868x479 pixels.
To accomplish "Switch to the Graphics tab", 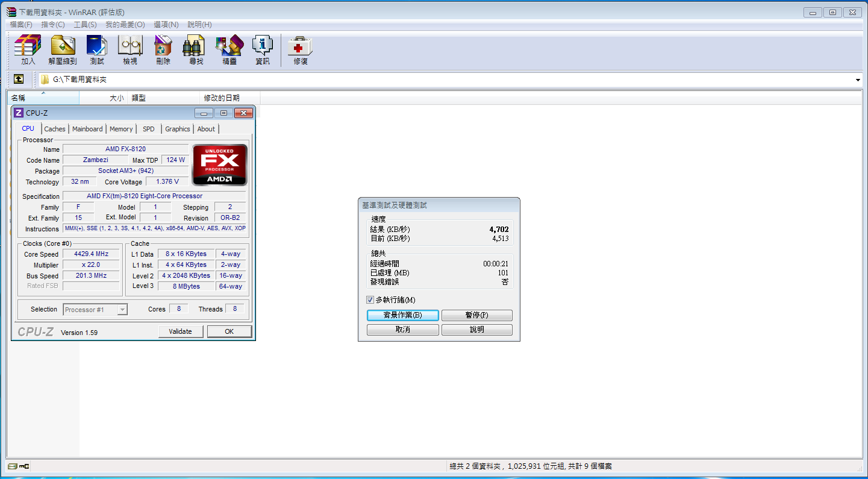I will click(178, 129).
